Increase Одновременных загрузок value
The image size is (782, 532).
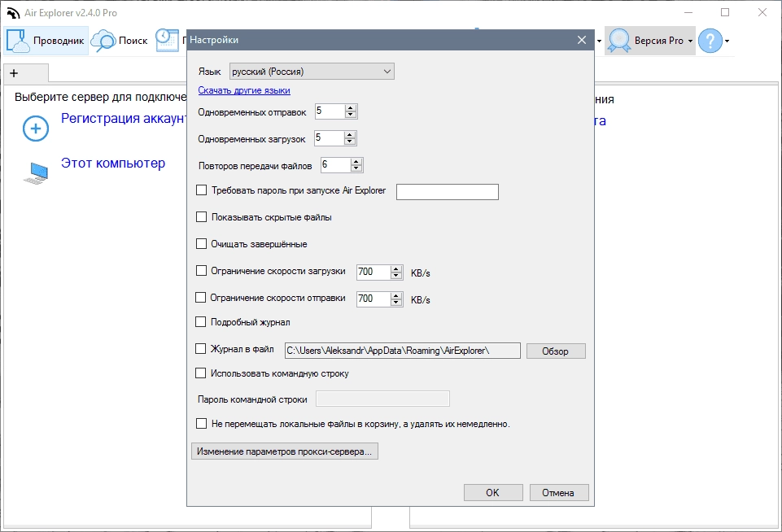(350, 135)
